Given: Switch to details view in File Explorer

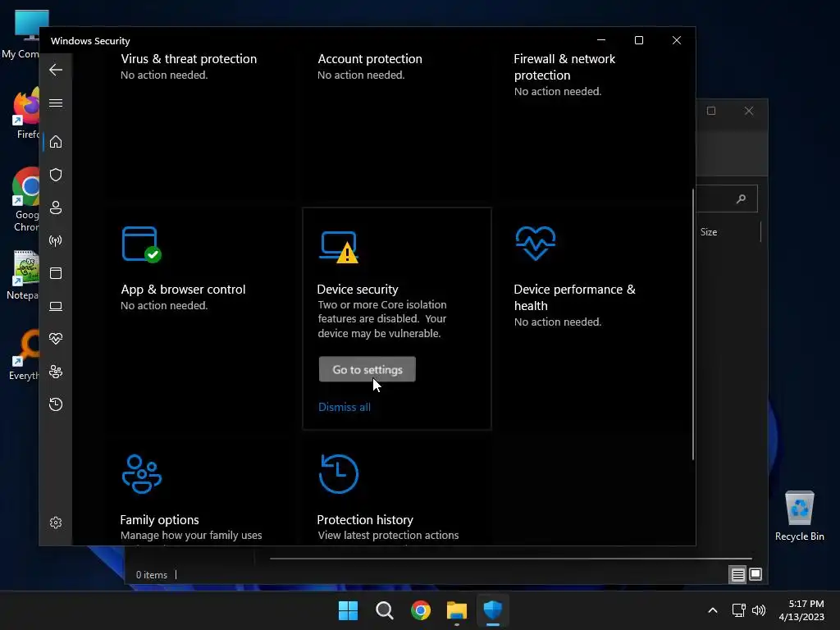Looking at the screenshot, I should pyautogui.click(x=737, y=575).
